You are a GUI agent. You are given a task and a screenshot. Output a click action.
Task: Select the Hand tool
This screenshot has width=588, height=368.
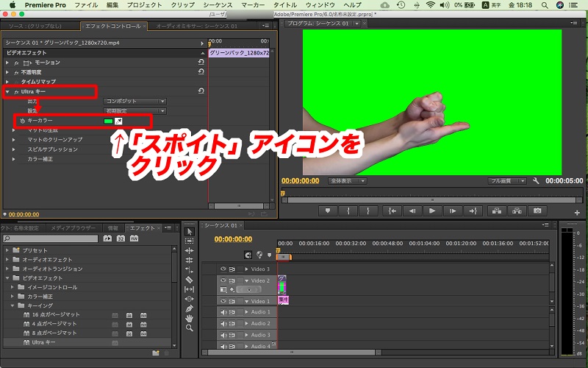point(190,318)
